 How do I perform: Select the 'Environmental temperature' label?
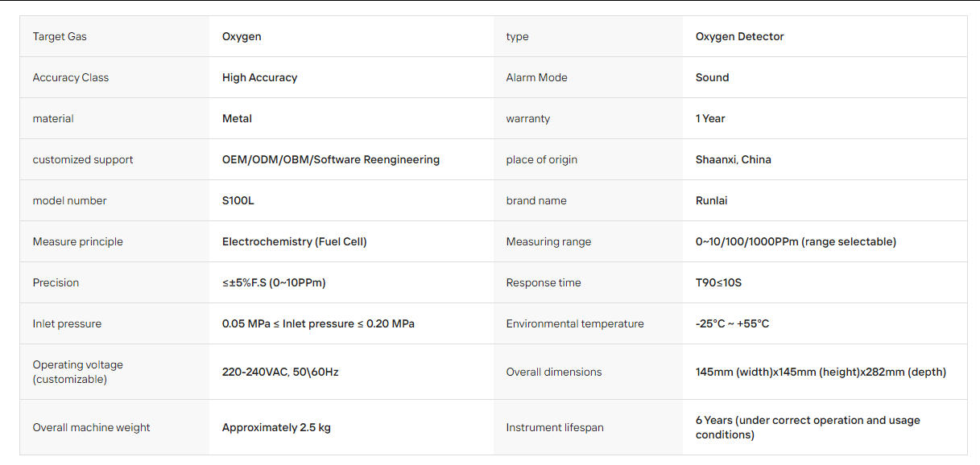point(575,323)
